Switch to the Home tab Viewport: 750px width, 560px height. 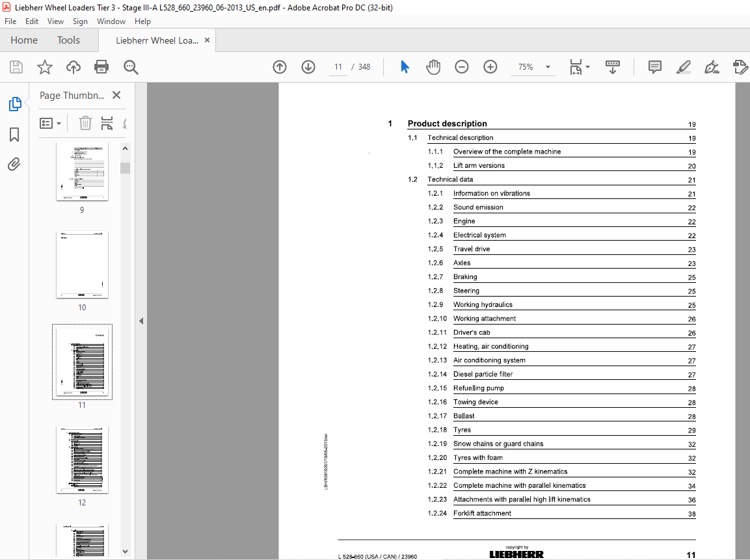(x=24, y=40)
